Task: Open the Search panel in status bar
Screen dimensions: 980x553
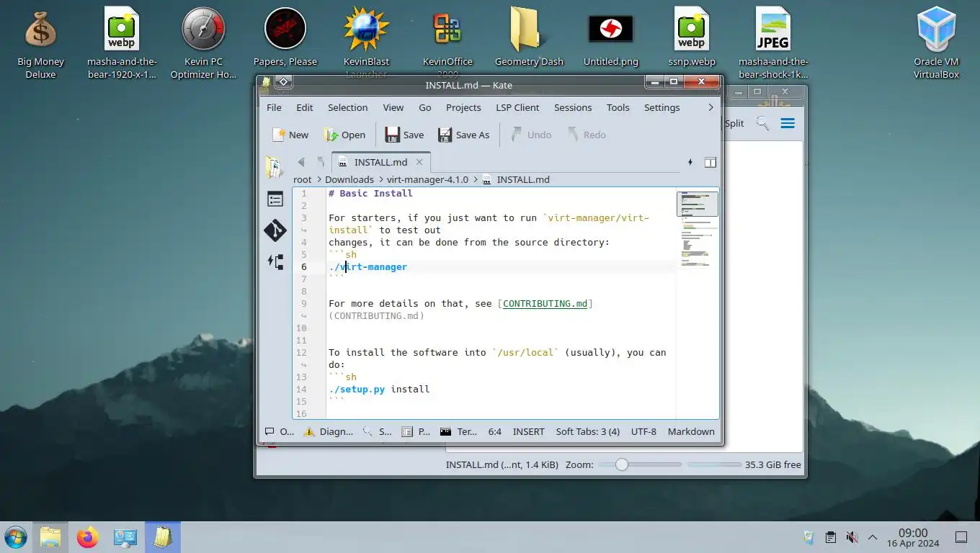Action: pyautogui.click(x=378, y=431)
